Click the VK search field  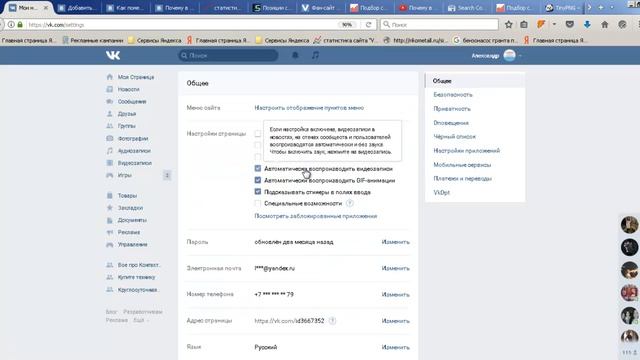pyautogui.click(x=228, y=55)
